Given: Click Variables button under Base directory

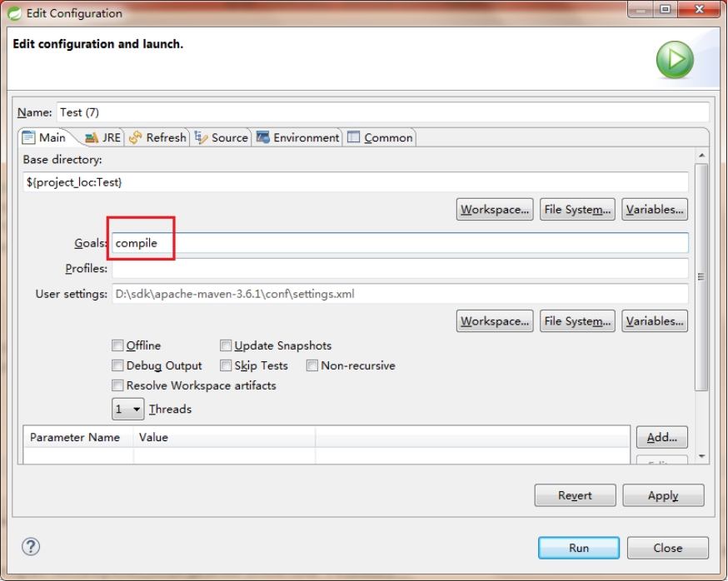Looking at the screenshot, I should pyautogui.click(x=654, y=209).
